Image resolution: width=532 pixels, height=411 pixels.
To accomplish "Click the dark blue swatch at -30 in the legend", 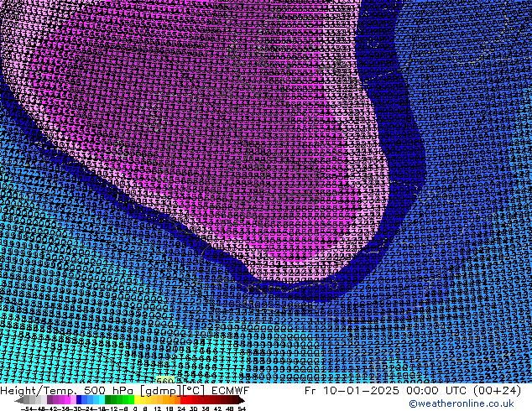I will click(79, 399).
